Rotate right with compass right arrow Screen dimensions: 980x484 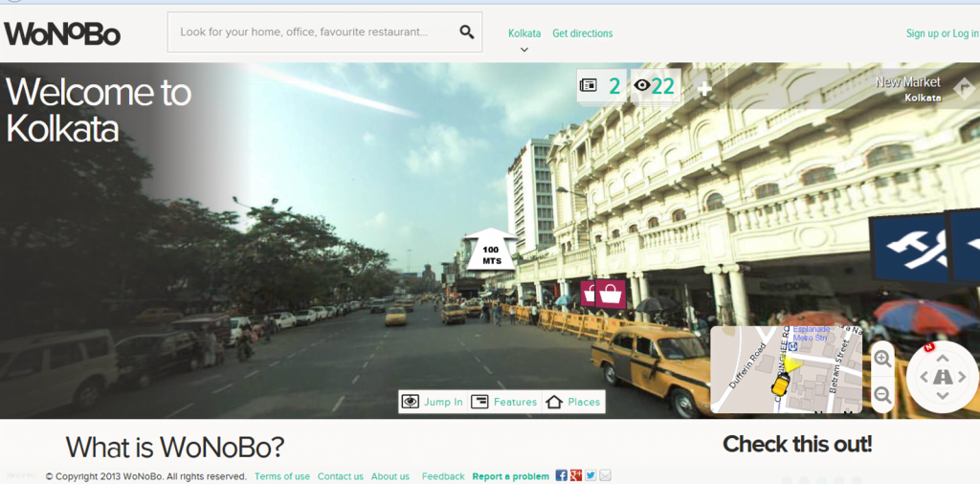(x=962, y=377)
